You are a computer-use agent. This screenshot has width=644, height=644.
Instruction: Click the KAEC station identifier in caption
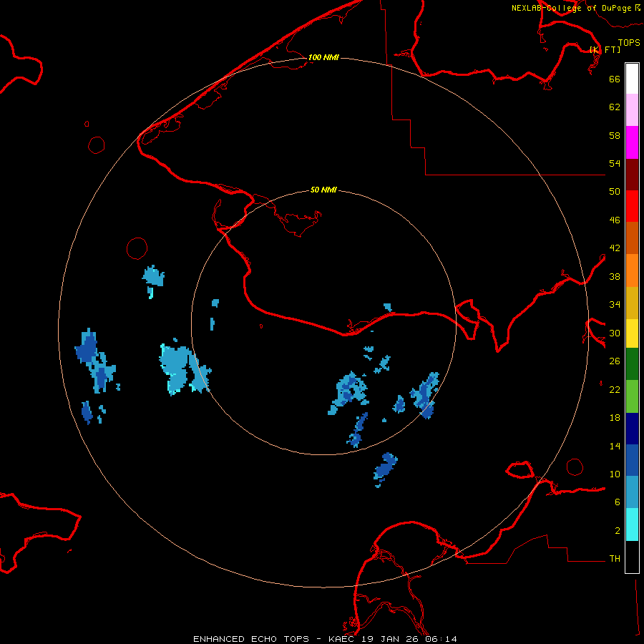pos(342,639)
